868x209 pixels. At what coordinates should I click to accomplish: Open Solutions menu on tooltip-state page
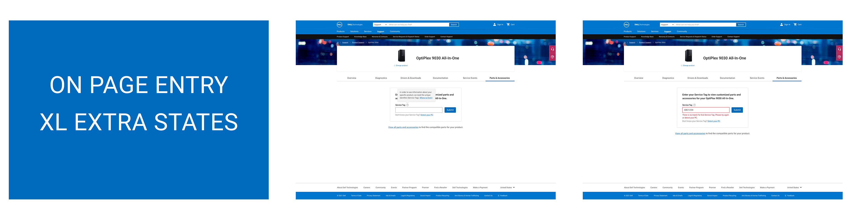(x=354, y=31)
